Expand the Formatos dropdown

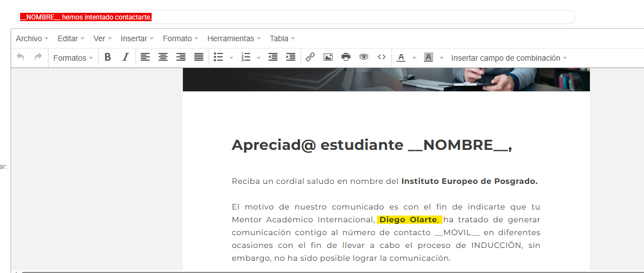[x=73, y=58]
